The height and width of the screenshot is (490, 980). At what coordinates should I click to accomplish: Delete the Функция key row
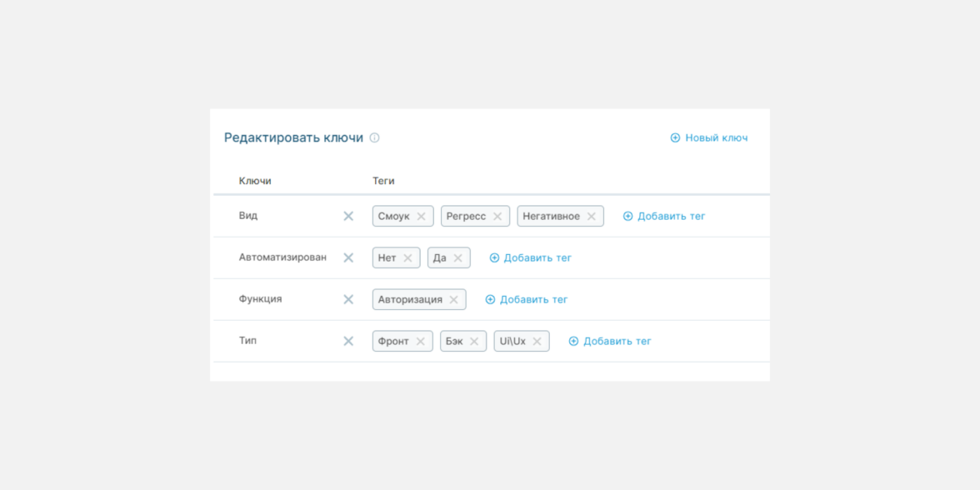348,300
